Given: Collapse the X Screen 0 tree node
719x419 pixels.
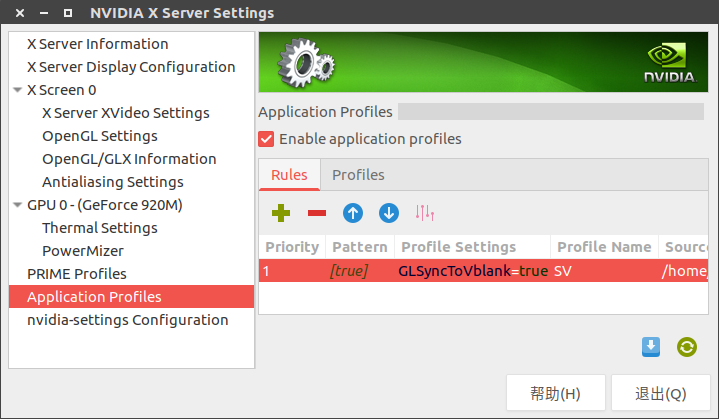Looking at the screenshot, I should (17, 90).
